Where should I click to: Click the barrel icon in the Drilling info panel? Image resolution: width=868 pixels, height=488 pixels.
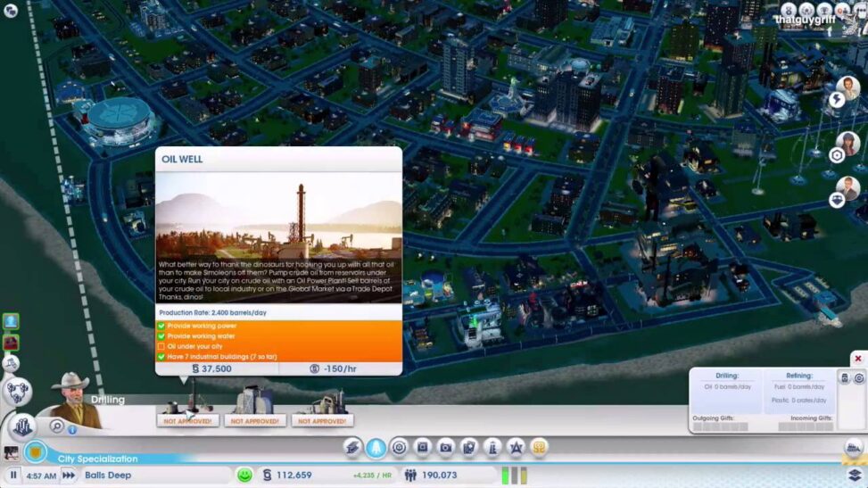[845, 378]
